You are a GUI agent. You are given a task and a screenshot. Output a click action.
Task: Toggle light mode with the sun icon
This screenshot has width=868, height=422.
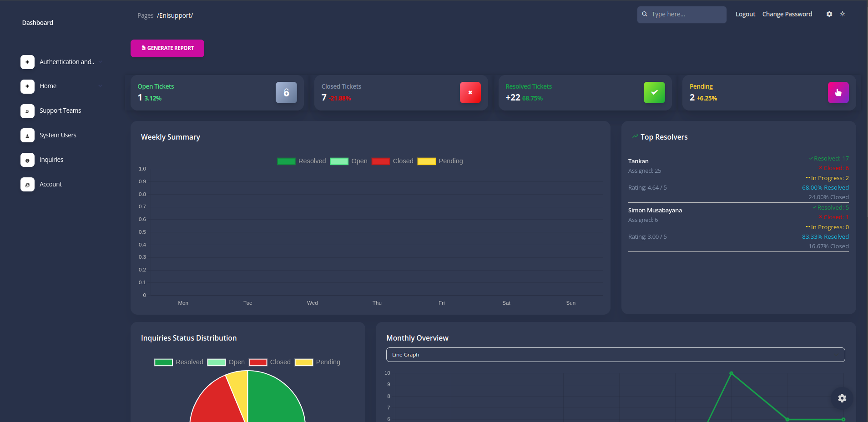coord(843,14)
